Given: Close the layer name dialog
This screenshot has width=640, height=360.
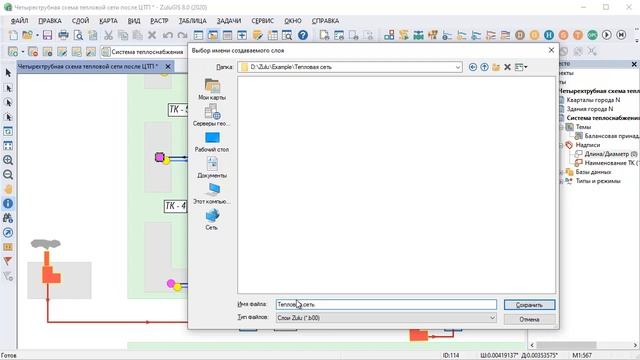Looking at the screenshot, I should click(x=551, y=50).
